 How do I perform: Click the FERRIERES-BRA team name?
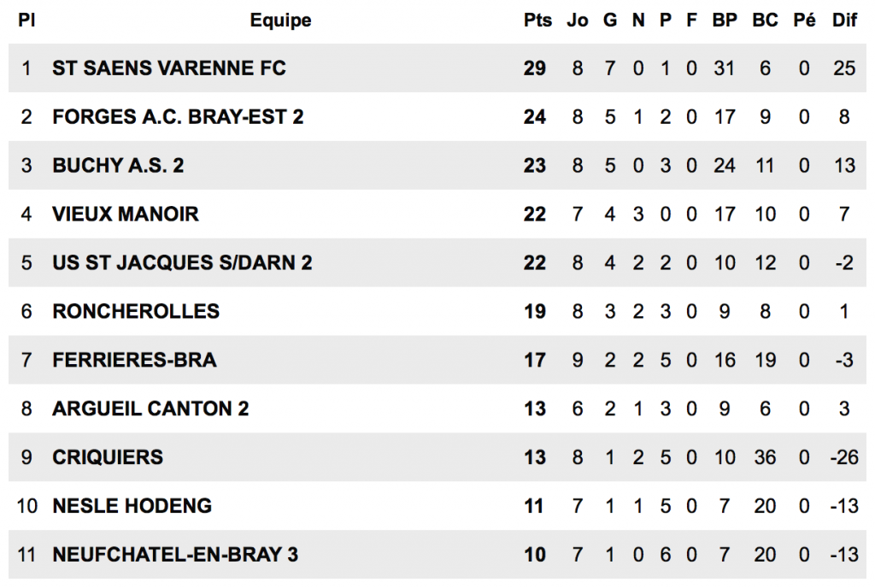coord(134,360)
